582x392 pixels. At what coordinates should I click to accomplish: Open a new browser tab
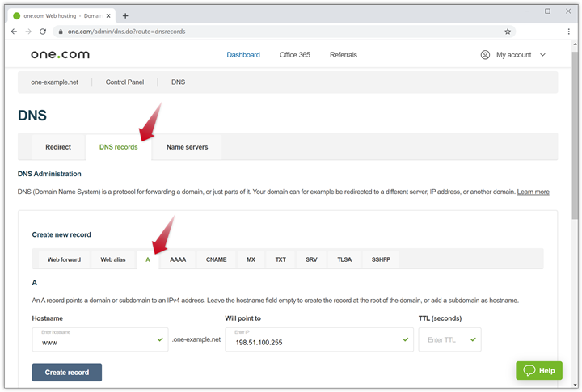click(x=125, y=15)
